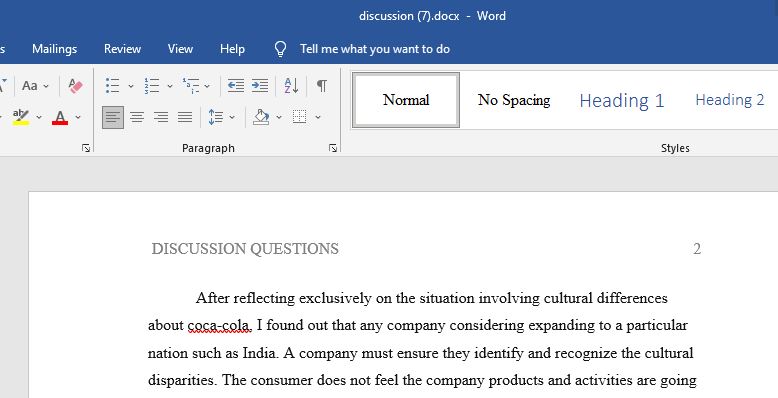Image resolution: width=778 pixels, height=398 pixels.
Task: Clear all formatting with the eraser icon
Action: click(x=75, y=85)
